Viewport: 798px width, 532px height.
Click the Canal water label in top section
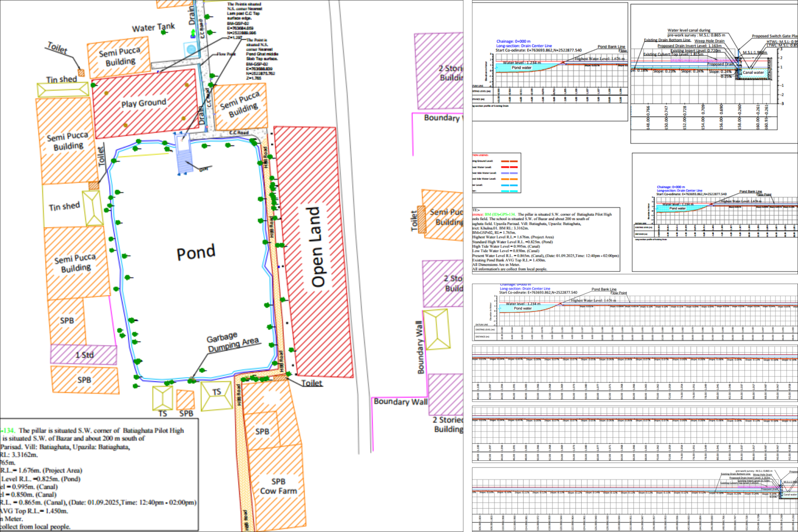coord(753,72)
